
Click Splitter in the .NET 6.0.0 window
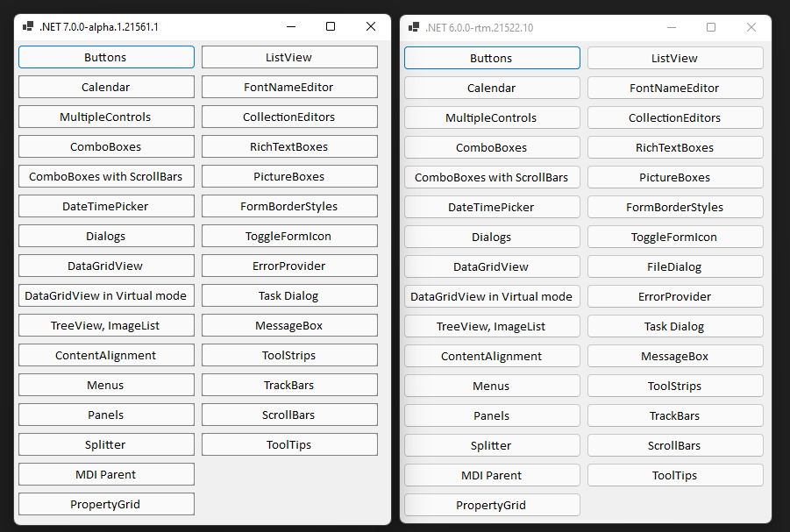492,444
